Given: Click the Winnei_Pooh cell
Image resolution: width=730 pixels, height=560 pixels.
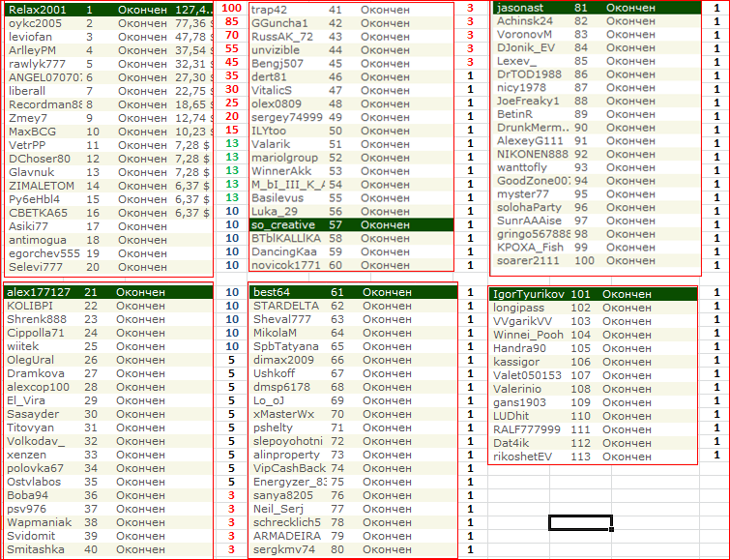Looking at the screenshot, I should point(528,335).
